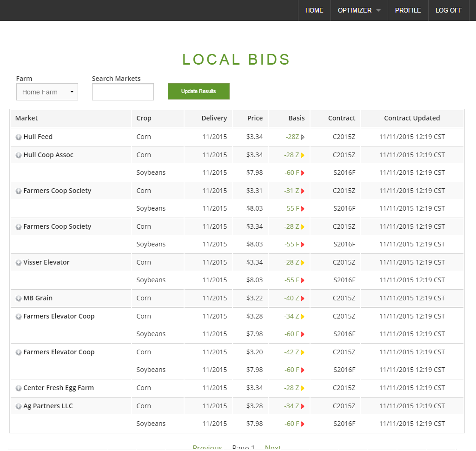Expand the Visser Elevator market row

pyautogui.click(x=19, y=263)
